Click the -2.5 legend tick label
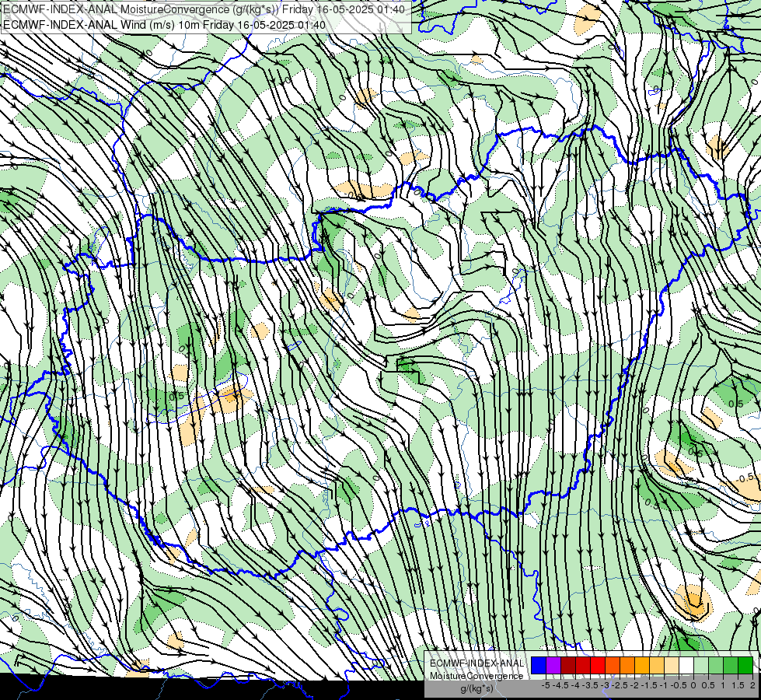Screen dimensions: 761x700 click(x=621, y=685)
